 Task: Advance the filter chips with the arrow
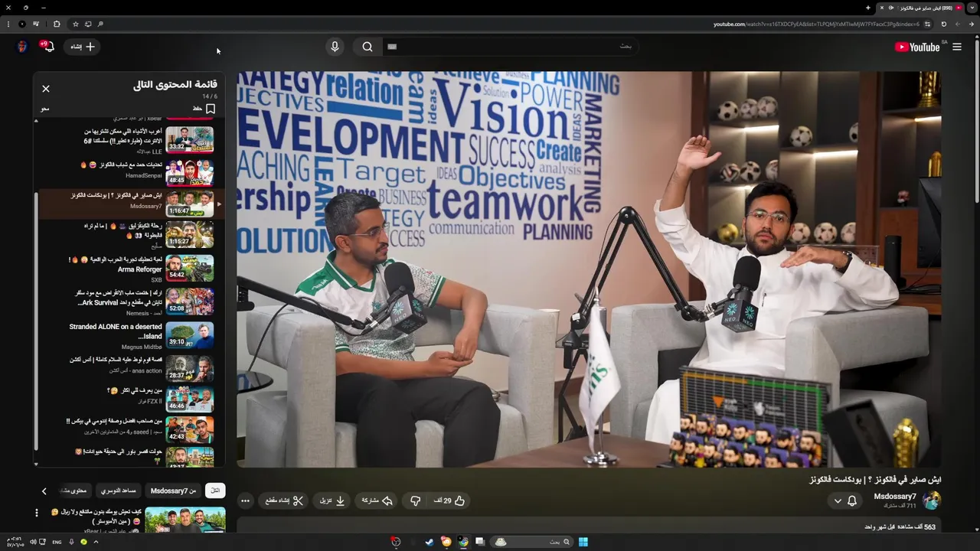point(44,491)
